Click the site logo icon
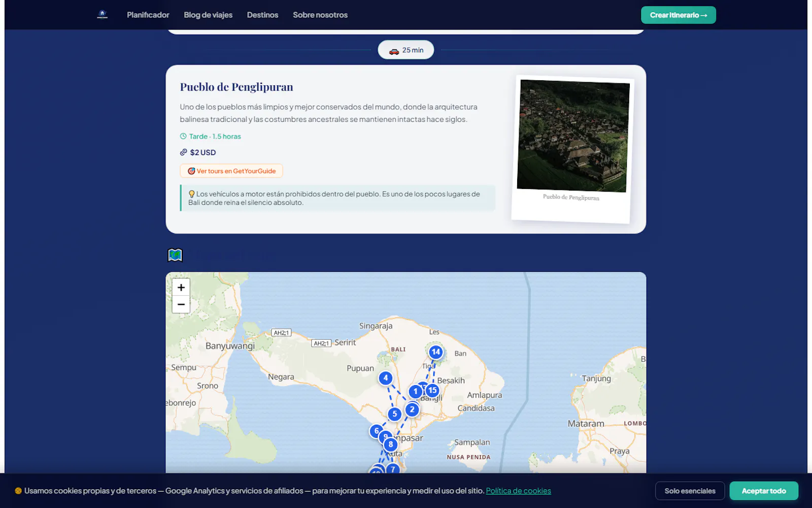The image size is (812, 508). [x=102, y=15]
